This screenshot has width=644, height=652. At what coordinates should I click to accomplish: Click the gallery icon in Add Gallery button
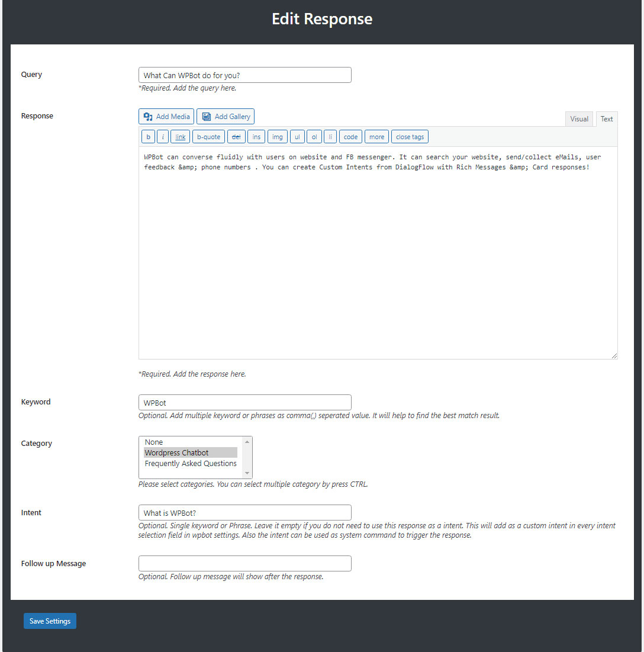207,117
